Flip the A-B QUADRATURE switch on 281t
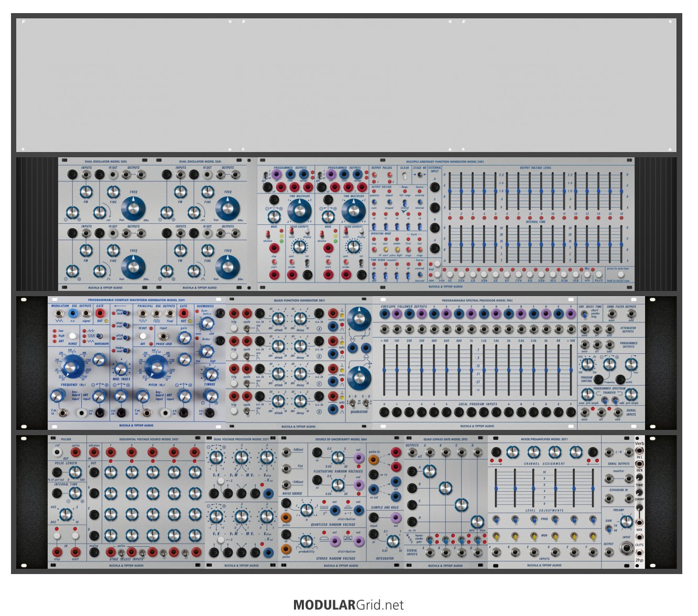698x616 pixels. [x=353, y=403]
